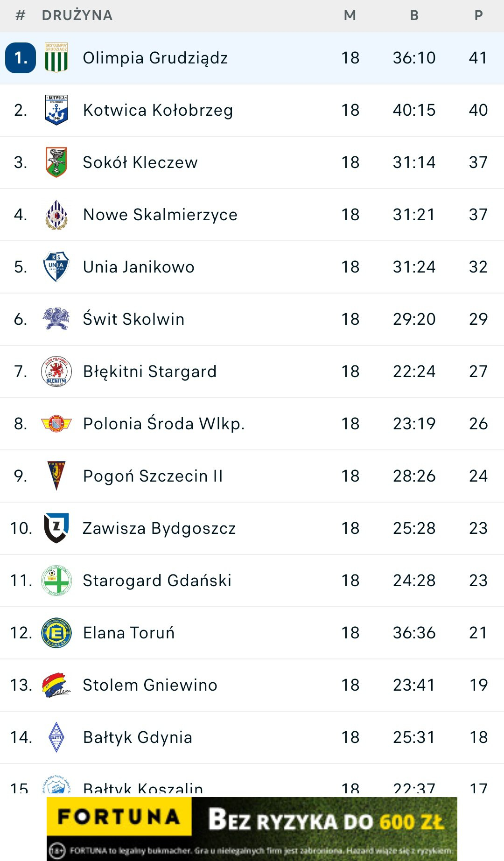Tap the Sokół Kleczew falcon logo
The height and width of the screenshot is (861, 504).
(x=56, y=162)
